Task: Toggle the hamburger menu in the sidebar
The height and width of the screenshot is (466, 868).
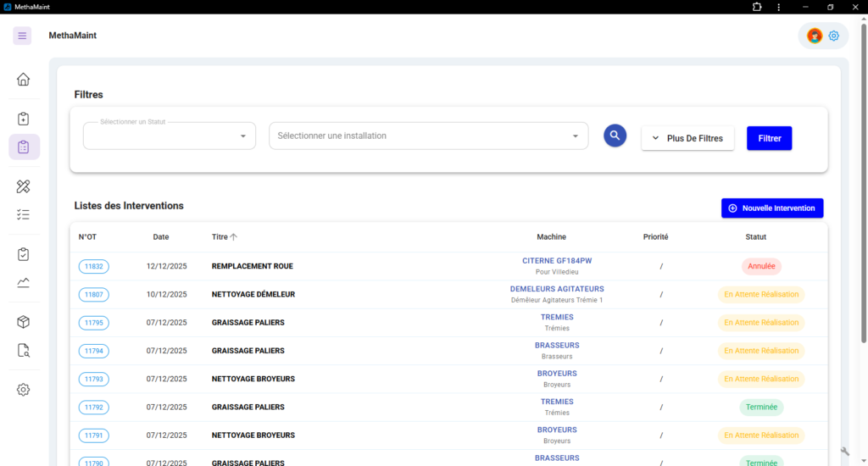Action: [23, 36]
